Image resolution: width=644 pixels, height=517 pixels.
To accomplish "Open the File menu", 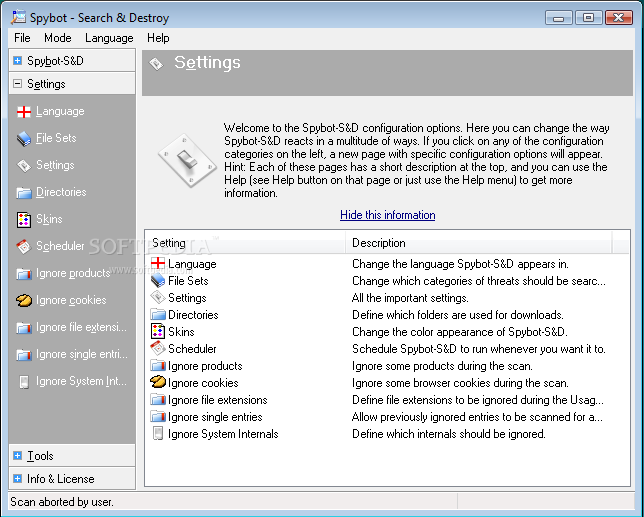I will pos(22,38).
